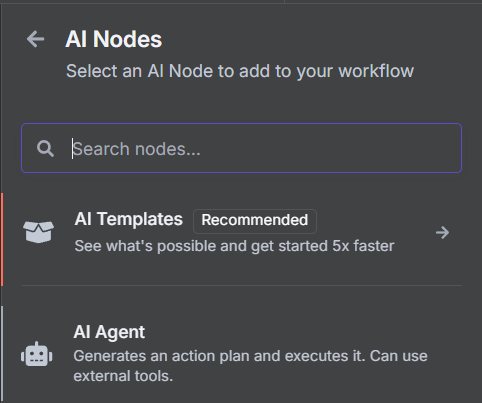Click 'external tools.' in the AI Agent description

click(x=123, y=376)
